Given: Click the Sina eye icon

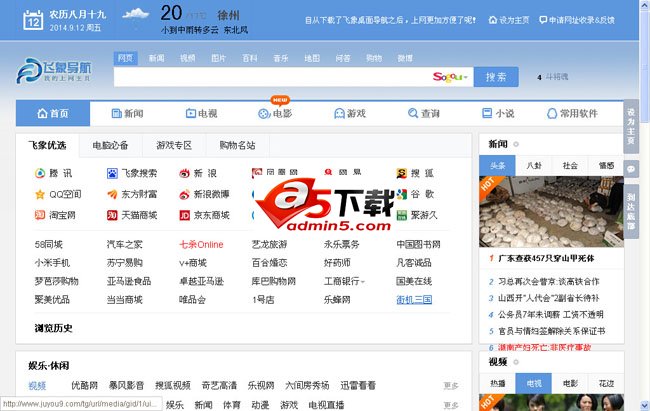Looking at the screenshot, I should [x=184, y=173].
